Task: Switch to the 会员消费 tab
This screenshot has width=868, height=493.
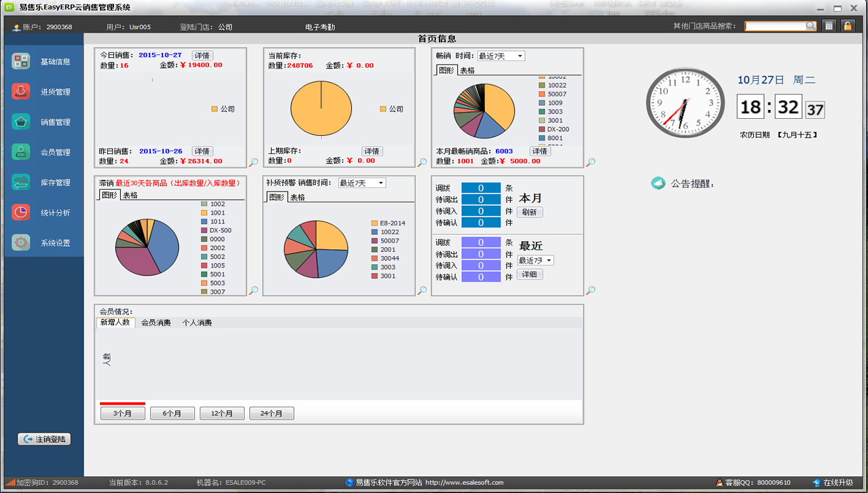Action: point(156,323)
